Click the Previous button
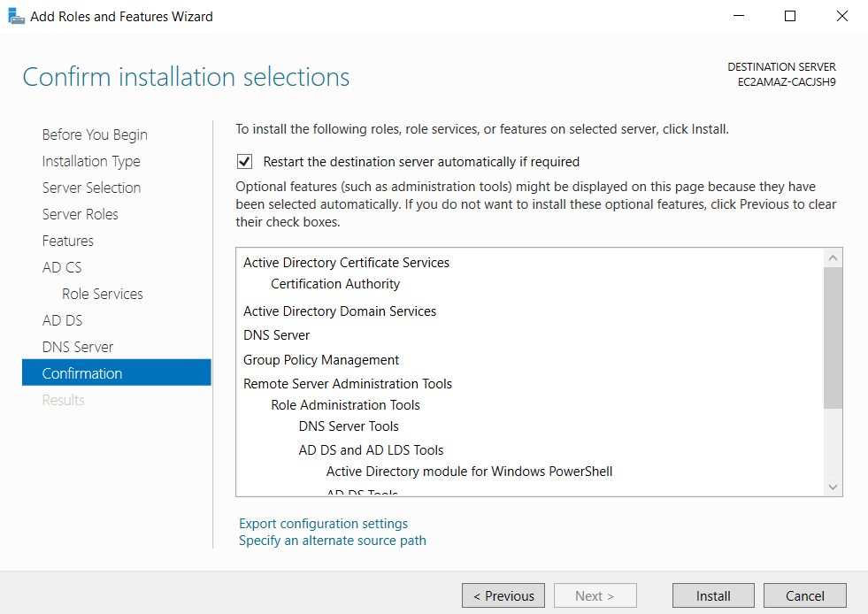The height and width of the screenshot is (614, 868). coord(503,595)
